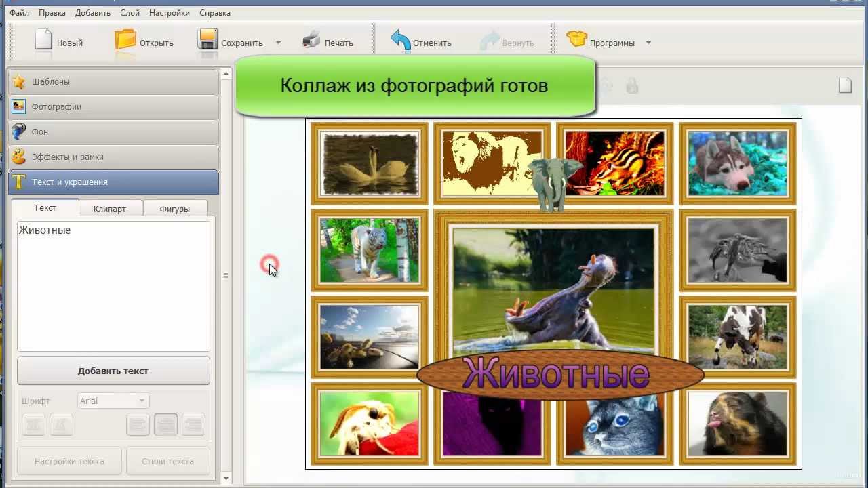The width and height of the screenshot is (868, 488).
Task: Select the large hippo center photo
Action: click(x=553, y=290)
